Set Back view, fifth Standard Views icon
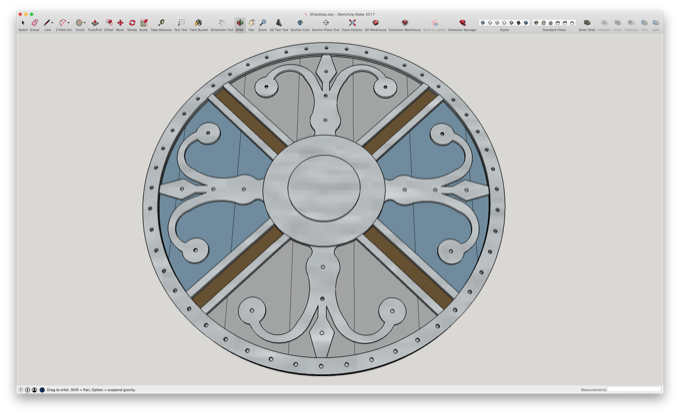The image size is (680, 415). 565,23
